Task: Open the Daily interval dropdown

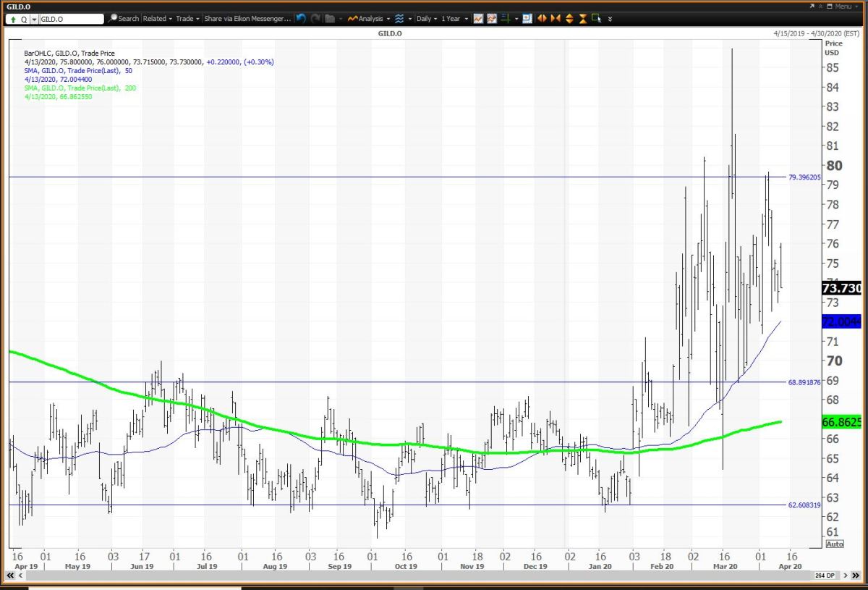Action: click(426, 19)
